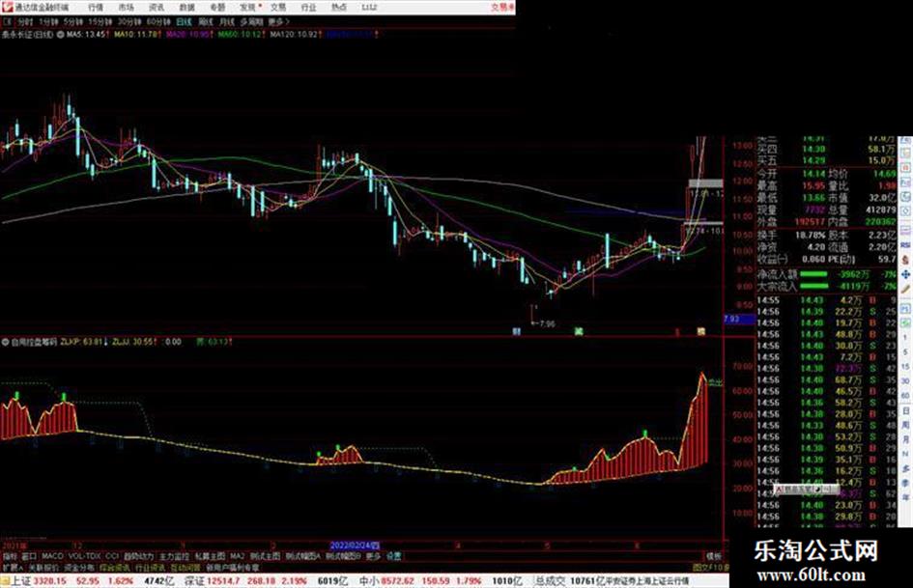Open the 交易 menu in top bar
The width and height of the screenshot is (913, 588).
(277, 8)
